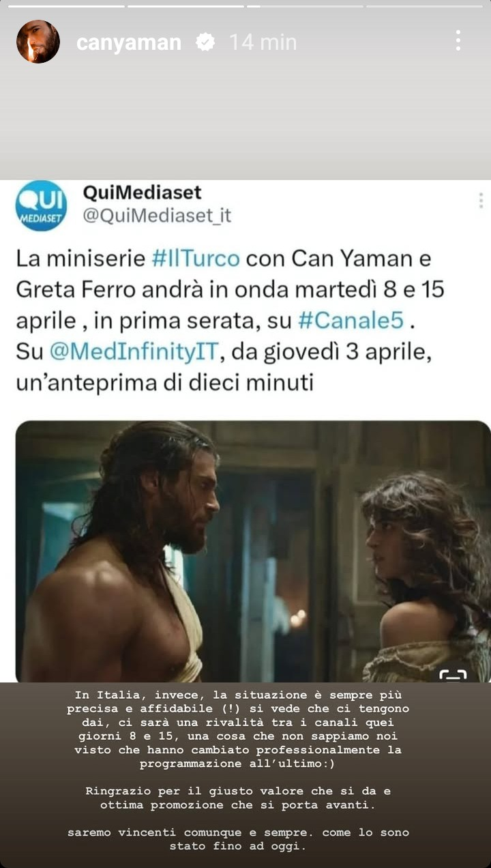This screenshot has width=491, height=868.
Task: Open the story options three-dot menu
Action: [x=458, y=41]
